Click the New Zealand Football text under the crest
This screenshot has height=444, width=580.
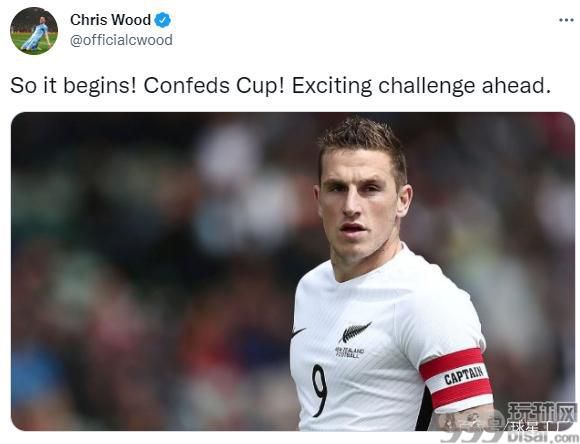[350, 352]
